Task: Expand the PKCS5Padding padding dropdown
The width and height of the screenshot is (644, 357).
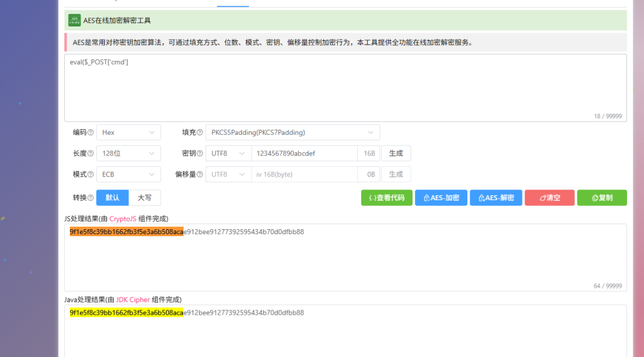Action: click(x=292, y=133)
